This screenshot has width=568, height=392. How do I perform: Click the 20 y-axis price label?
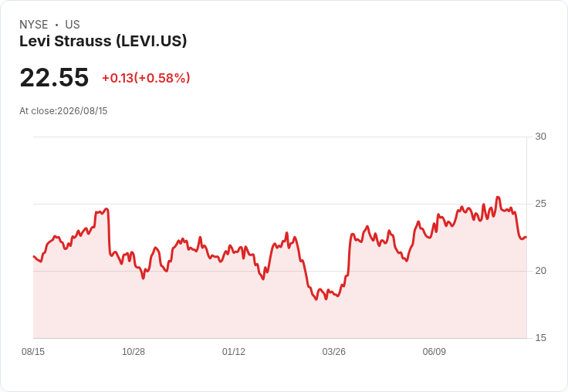(540, 271)
